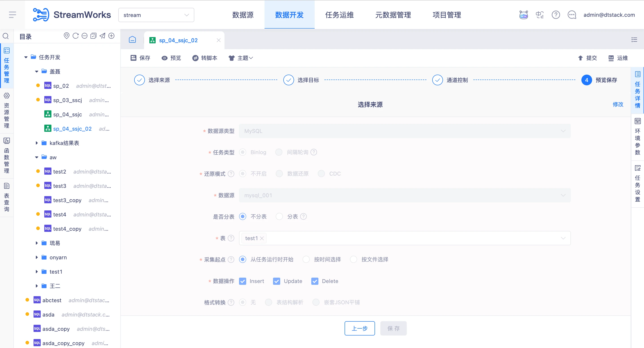644x348 pixels.
Task: Go to 数据源 top menu
Action: (x=243, y=15)
